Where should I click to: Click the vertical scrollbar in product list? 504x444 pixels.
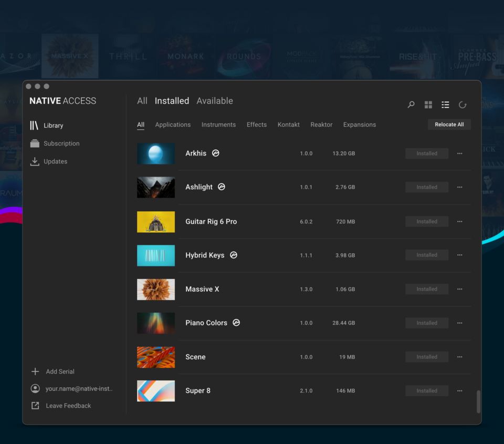click(x=478, y=401)
